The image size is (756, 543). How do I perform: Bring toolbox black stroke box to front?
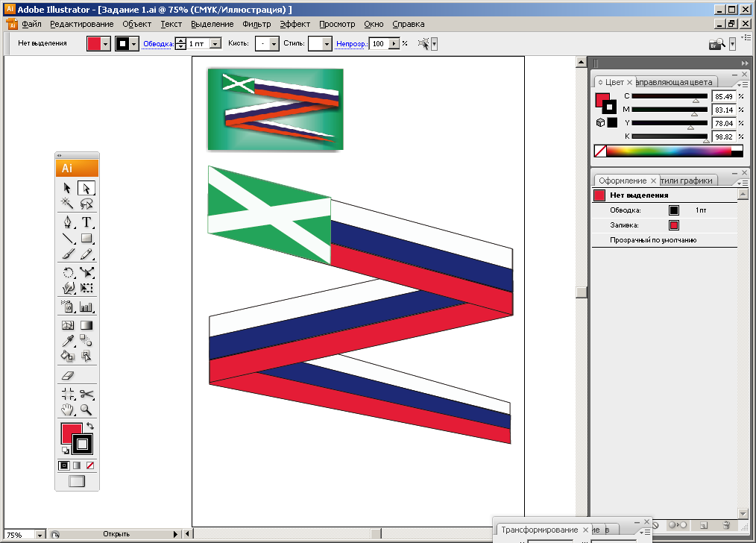pos(83,444)
